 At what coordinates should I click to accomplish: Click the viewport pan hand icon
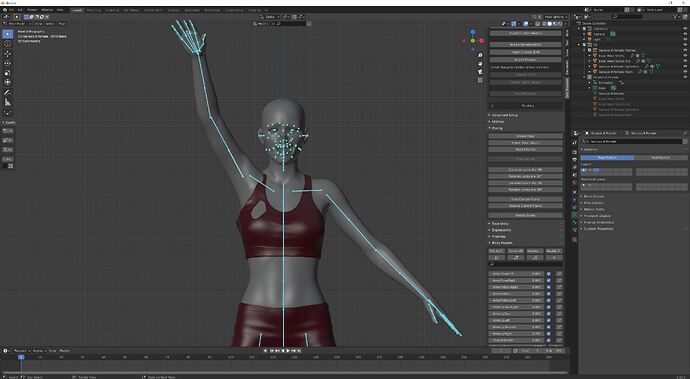480,63
